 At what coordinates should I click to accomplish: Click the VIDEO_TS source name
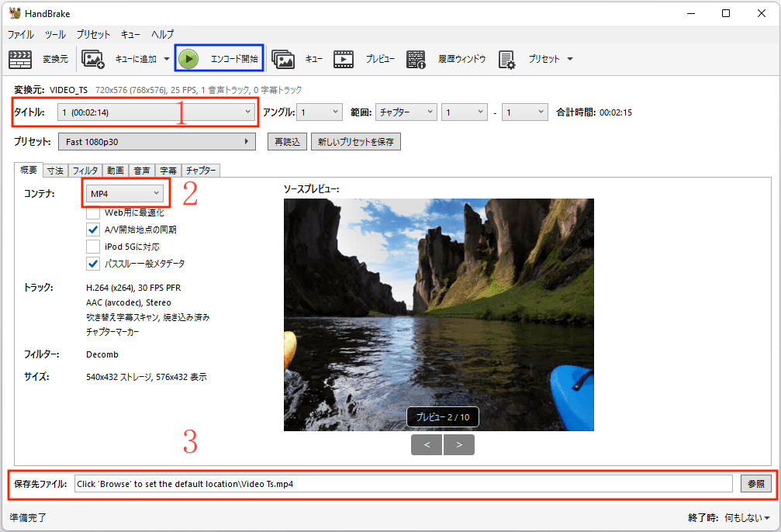69,90
